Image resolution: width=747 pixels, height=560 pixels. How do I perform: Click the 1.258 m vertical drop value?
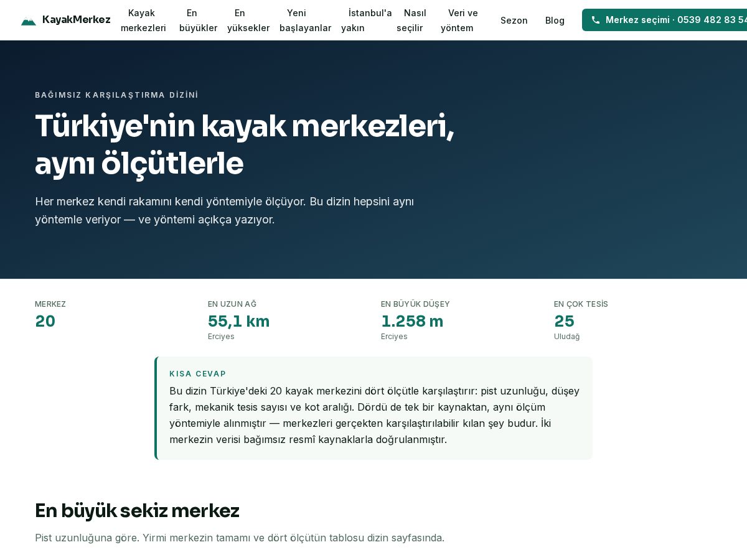point(412,321)
